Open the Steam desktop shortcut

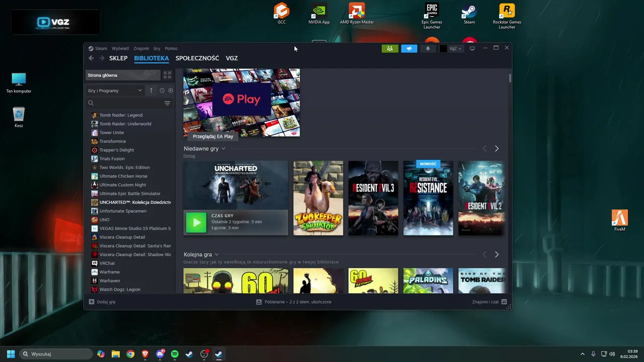click(x=469, y=14)
